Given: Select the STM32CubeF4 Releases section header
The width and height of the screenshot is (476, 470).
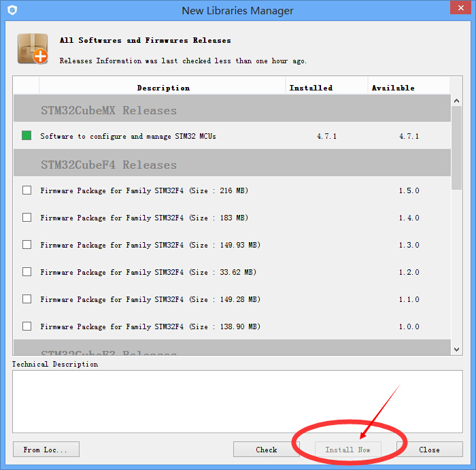Looking at the screenshot, I should click(x=233, y=163).
